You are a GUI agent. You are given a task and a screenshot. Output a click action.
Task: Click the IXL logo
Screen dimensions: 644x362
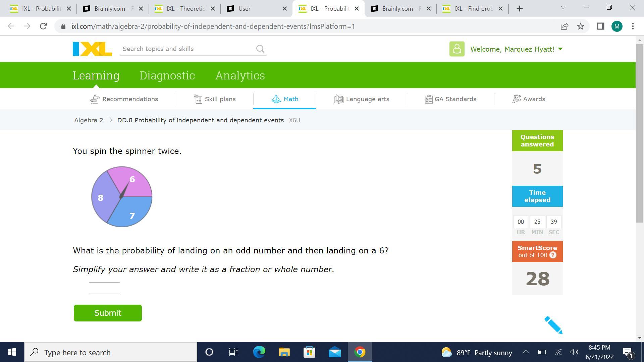(92, 49)
